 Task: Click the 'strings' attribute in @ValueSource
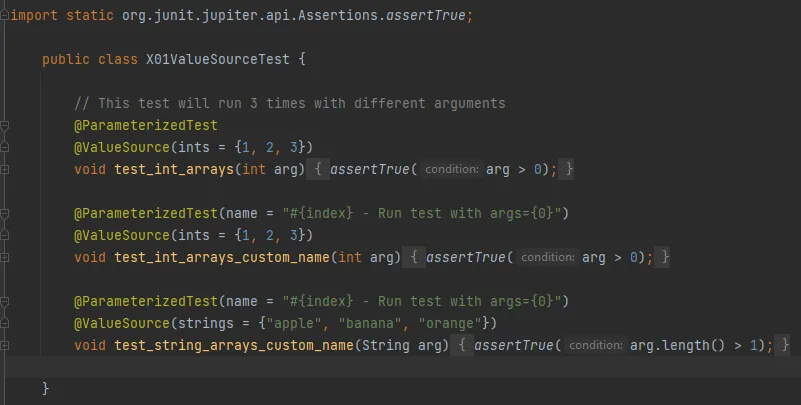(x=206, y=323)
